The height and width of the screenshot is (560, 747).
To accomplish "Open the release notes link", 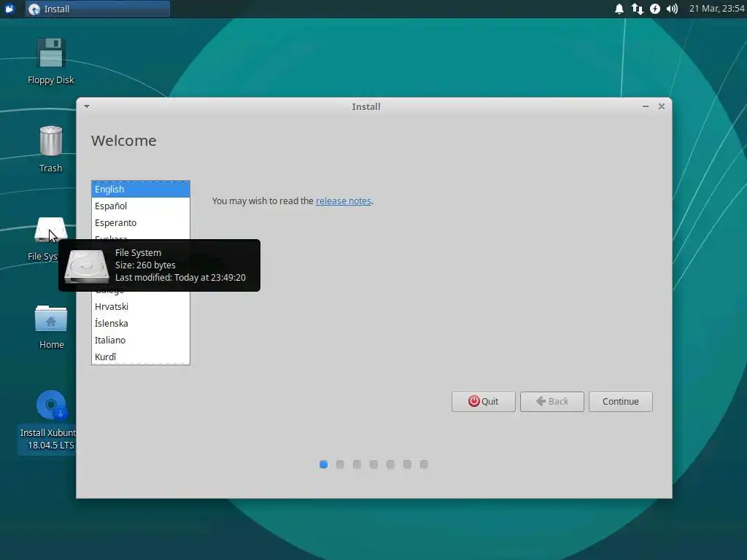I will (x=343, y=201).
